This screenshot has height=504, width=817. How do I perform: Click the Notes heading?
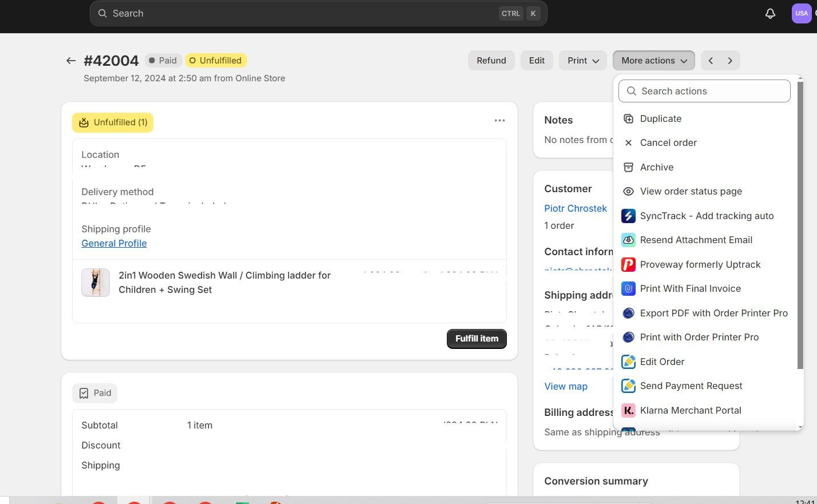point(558,120)
